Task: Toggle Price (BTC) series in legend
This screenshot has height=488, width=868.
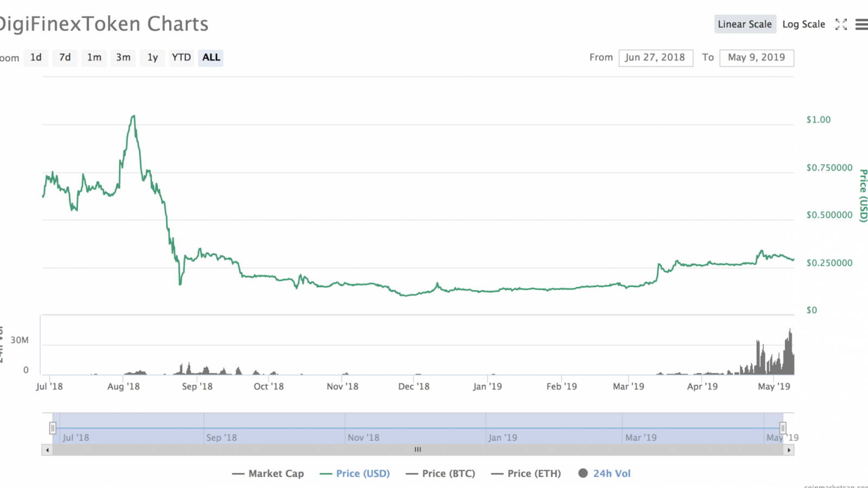Action: coord(441,473)
